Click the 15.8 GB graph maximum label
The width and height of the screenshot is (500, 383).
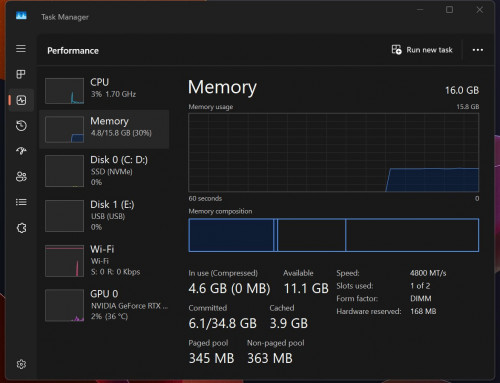[468, 107]
